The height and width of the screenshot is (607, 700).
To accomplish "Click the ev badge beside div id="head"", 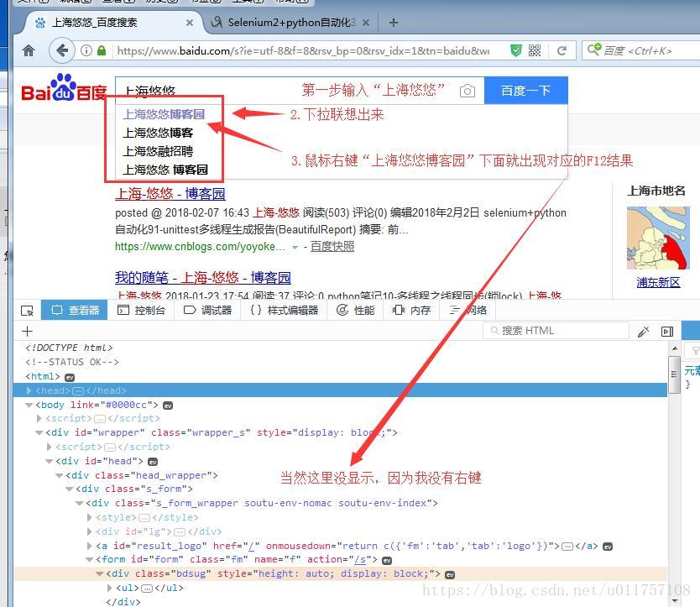I will (153, 462).
